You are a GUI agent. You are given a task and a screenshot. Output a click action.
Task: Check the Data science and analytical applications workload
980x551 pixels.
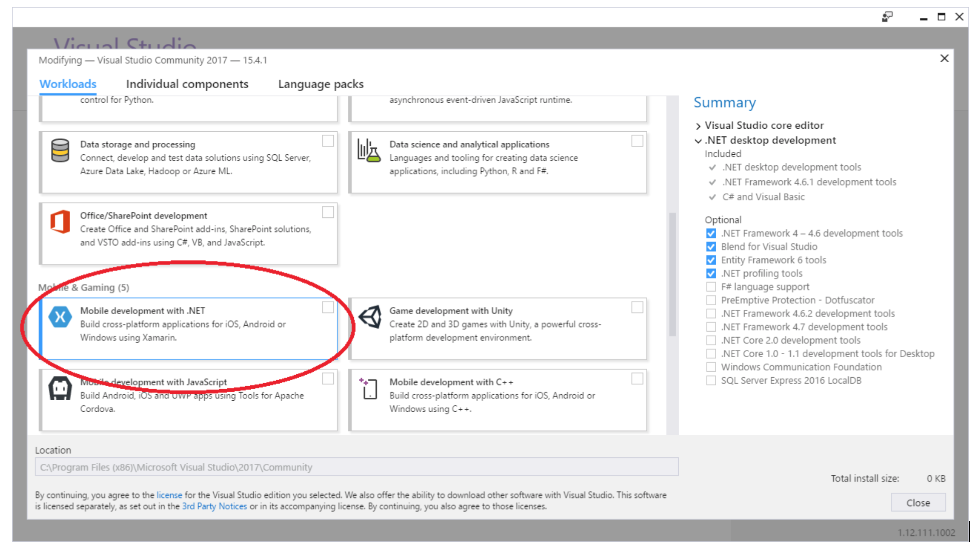tap(637, 141)
